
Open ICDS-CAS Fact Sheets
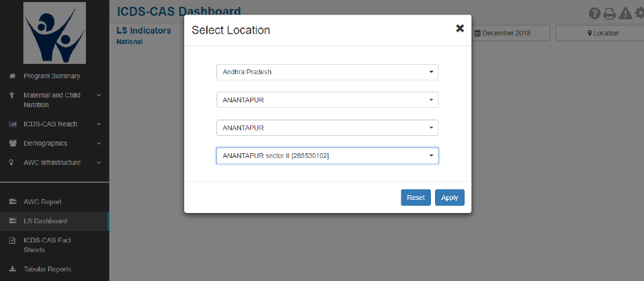47,245
